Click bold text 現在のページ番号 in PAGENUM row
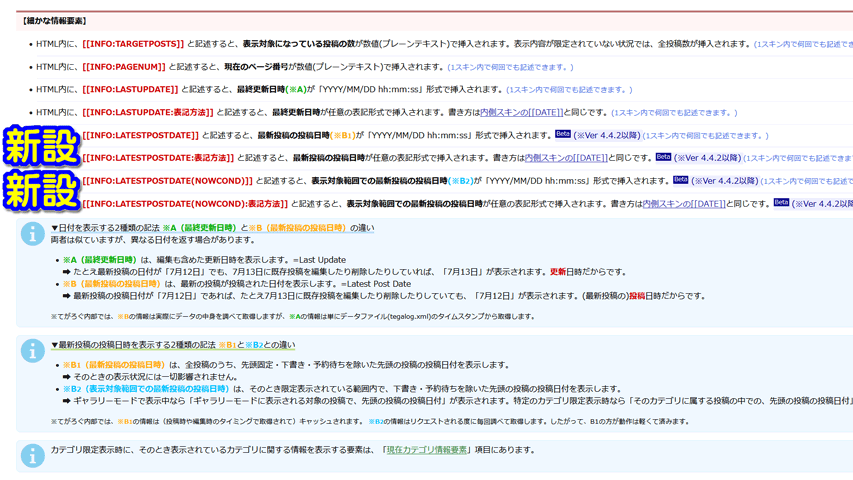 point(256,66)
